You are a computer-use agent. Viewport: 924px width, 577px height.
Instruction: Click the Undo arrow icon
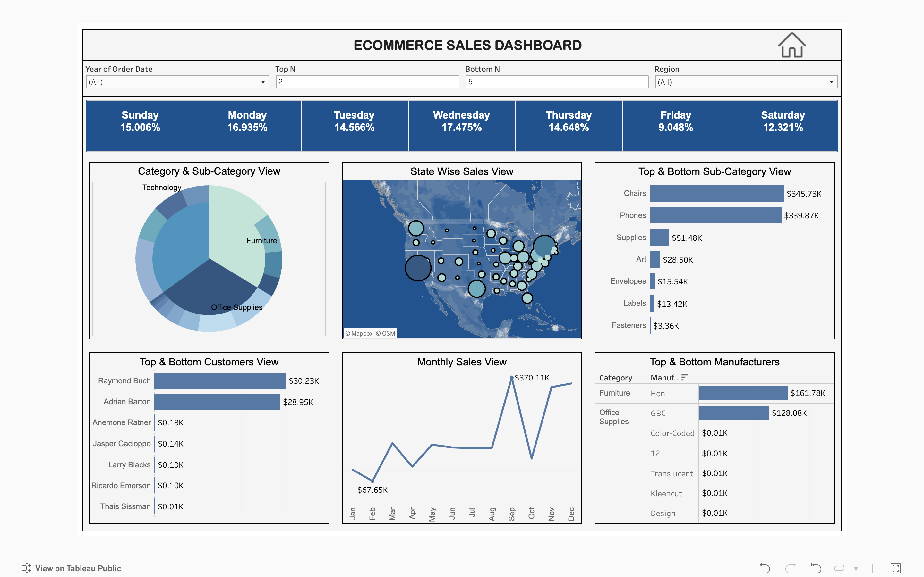765,568
